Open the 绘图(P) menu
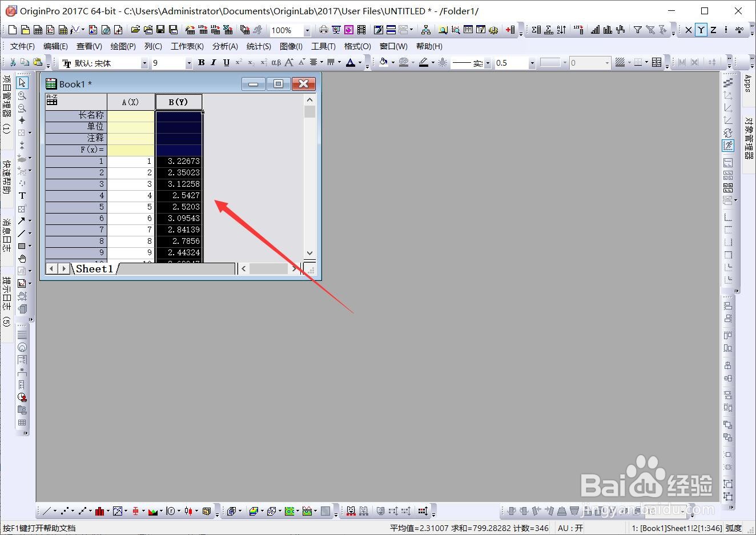 [x=123, y=46]
